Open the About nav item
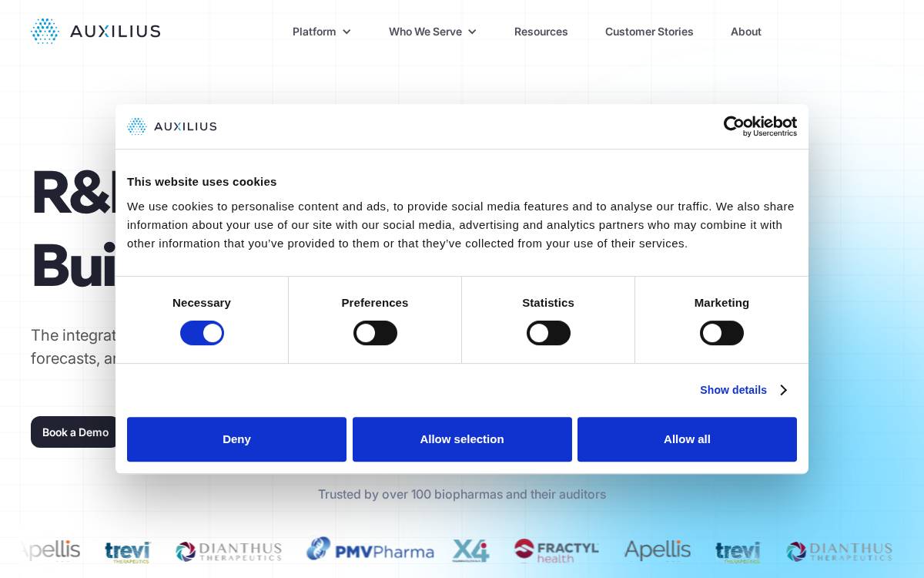This screenshot has width=924, height=578. pos(746,32)
